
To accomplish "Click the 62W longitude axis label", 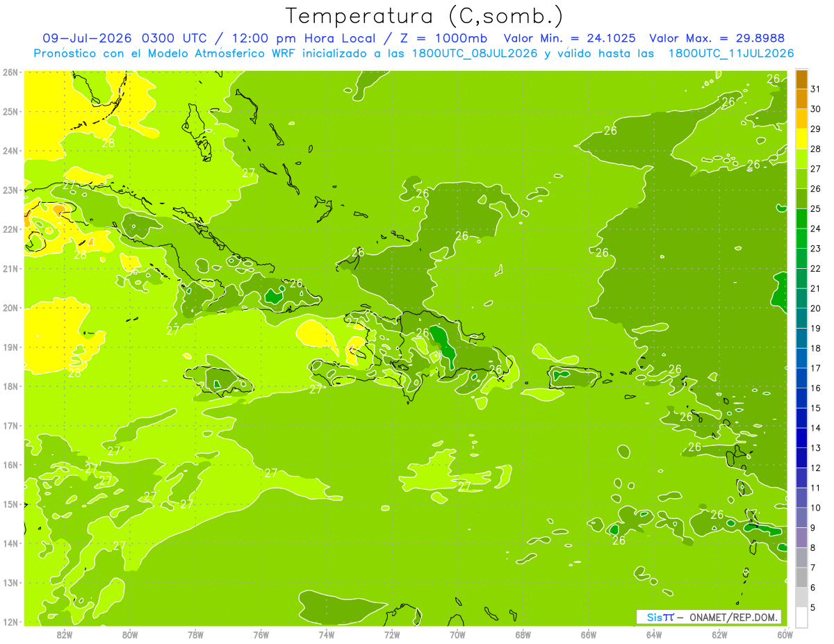I will pyautogui.click(x=720, y=634).
